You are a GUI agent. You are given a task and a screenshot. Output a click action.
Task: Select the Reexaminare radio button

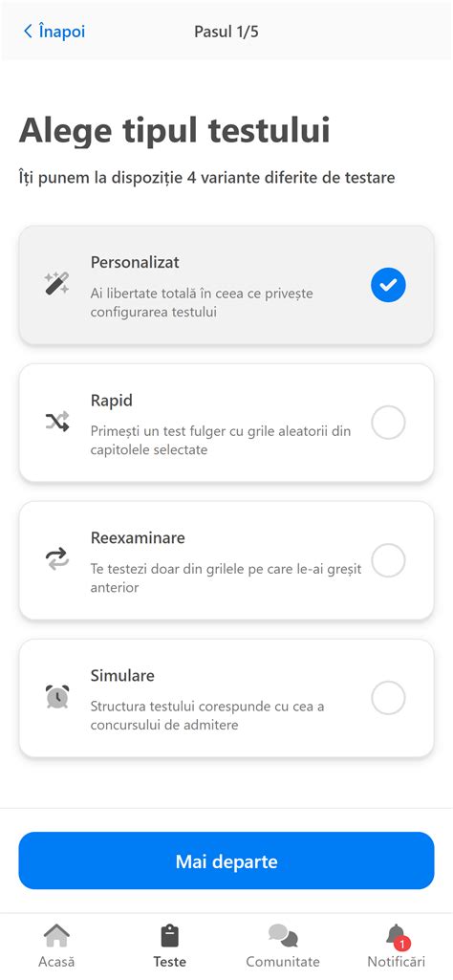coord(388,560)
